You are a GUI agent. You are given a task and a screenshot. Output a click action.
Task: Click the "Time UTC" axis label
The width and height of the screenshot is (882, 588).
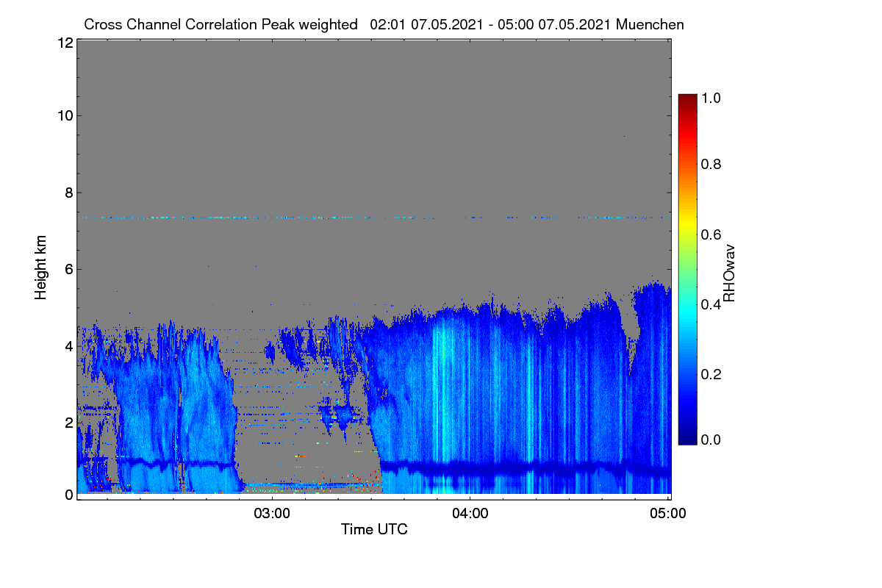coord(374,529)
